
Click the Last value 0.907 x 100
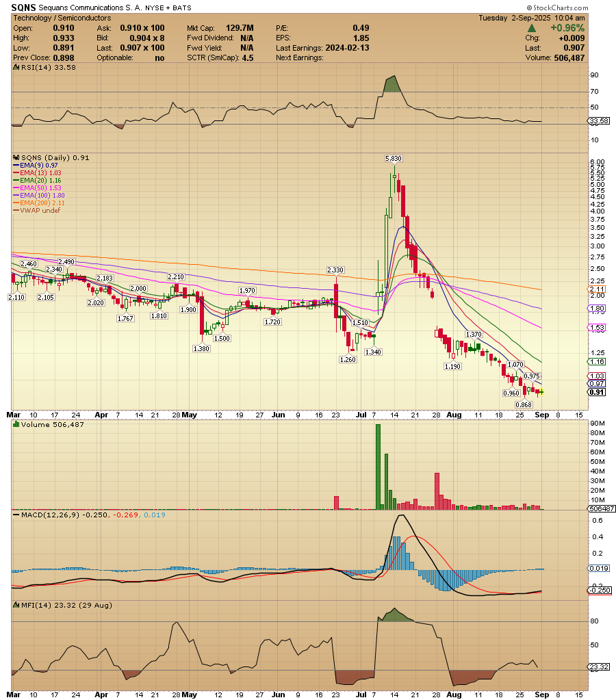pos(142,48)
